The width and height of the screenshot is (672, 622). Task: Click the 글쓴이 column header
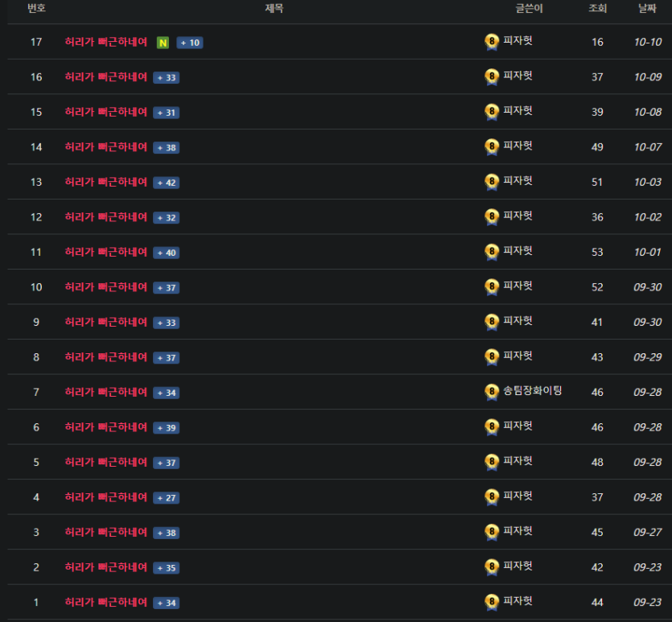click(x=529, y=8)
